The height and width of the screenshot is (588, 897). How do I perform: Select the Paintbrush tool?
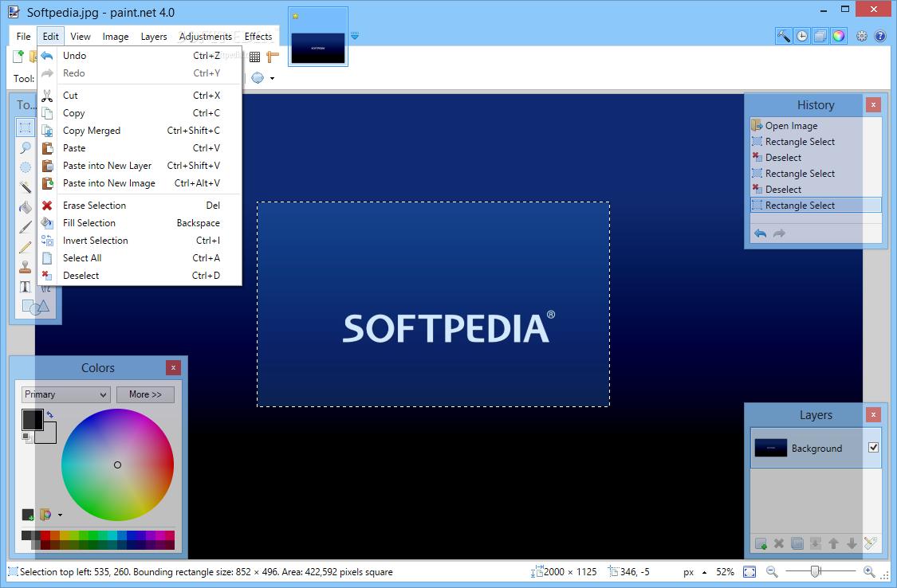pyautogui.click(x=26, y=227)
